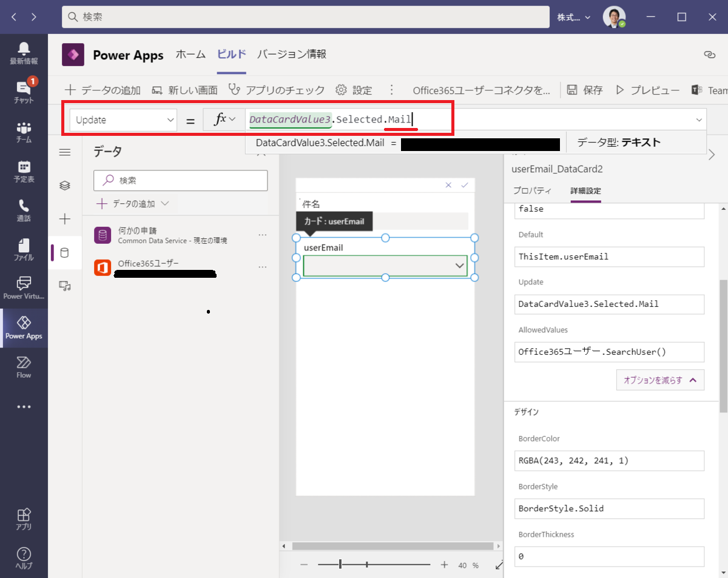Screen dimensions: 728x578
Task: Click 保存 save button
Action: (585, 90)
